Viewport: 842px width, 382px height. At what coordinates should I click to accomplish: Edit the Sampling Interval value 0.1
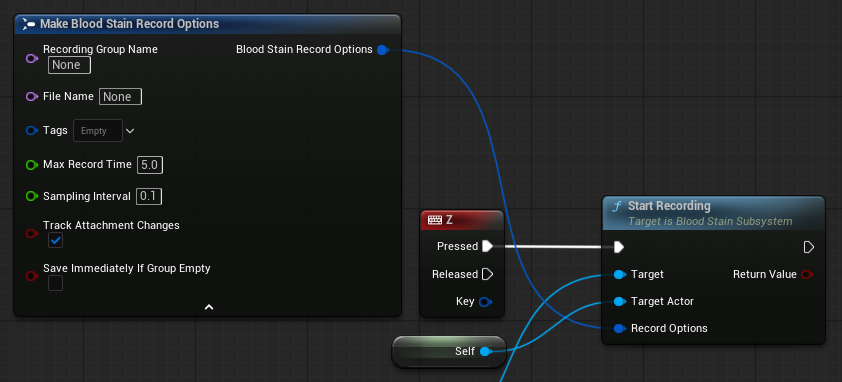pyautogui.click(x=149, y=197)
